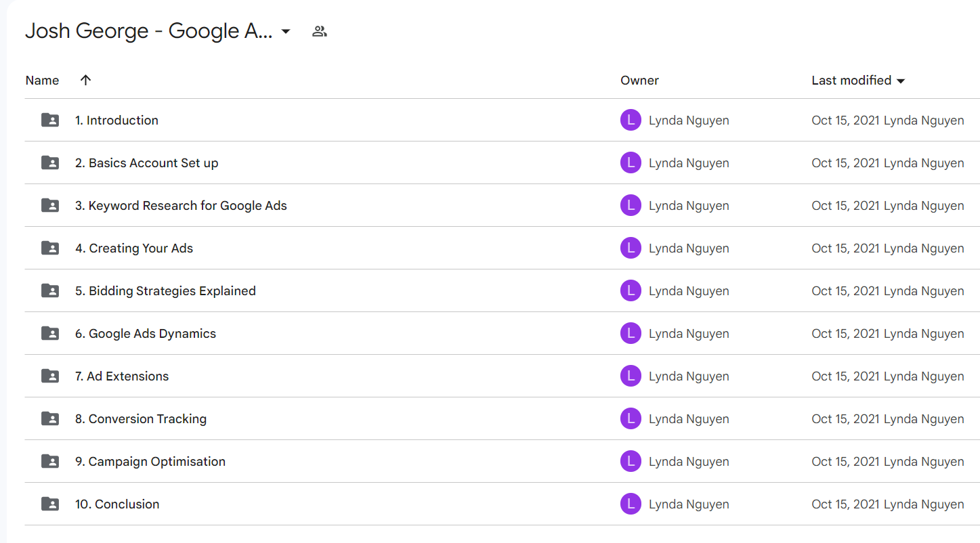Open the Last modified sort dropdown arrow
The image size is (980, 543).
coord(901,81)
